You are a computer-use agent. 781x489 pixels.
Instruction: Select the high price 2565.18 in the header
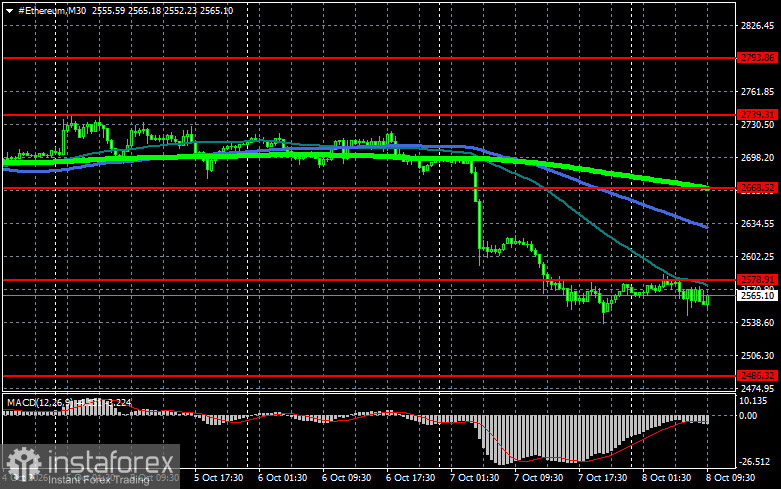[144, 10]
